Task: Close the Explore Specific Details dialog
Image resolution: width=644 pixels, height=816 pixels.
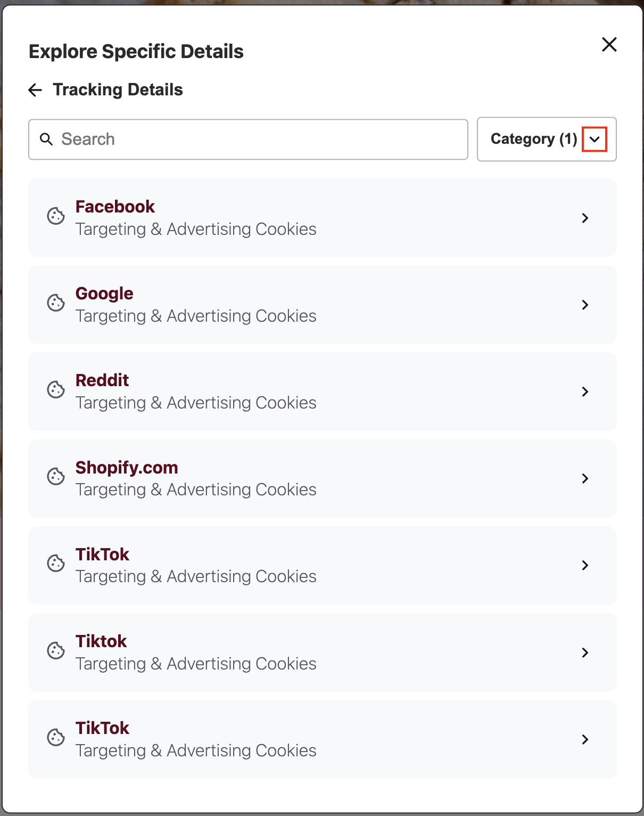Action: click(x=609, y=45)
